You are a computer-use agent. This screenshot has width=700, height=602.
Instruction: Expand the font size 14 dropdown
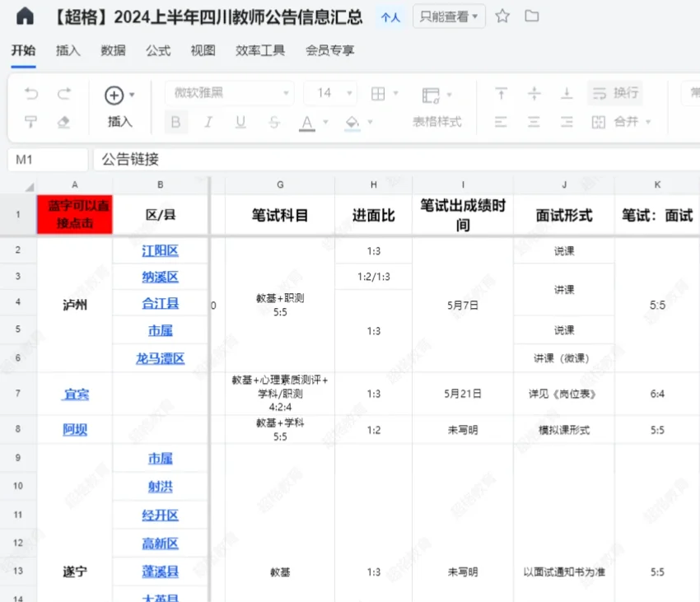(348, 93)
